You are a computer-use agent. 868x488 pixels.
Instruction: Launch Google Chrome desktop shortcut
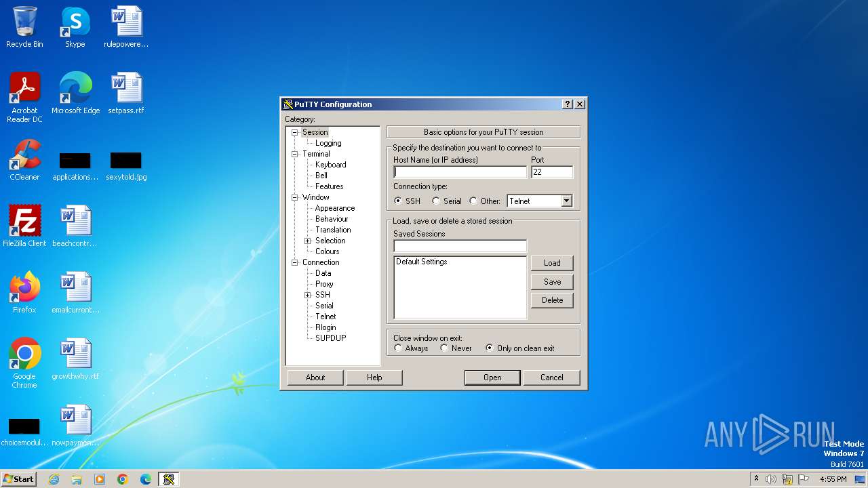point(24,363)
